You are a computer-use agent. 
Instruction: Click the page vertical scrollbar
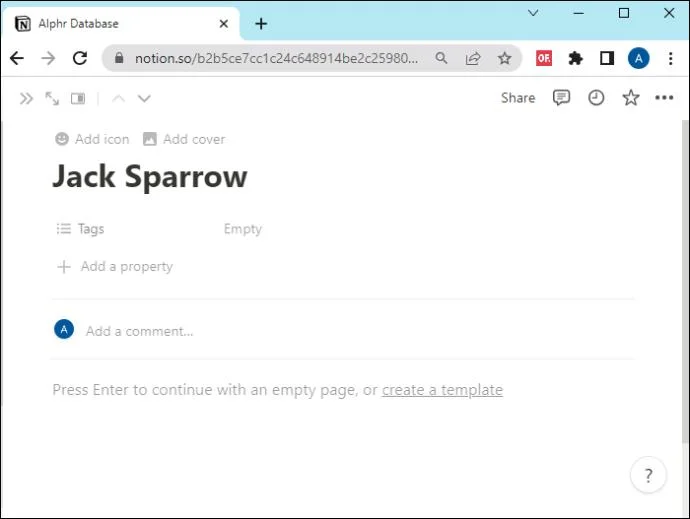[686, 282]
